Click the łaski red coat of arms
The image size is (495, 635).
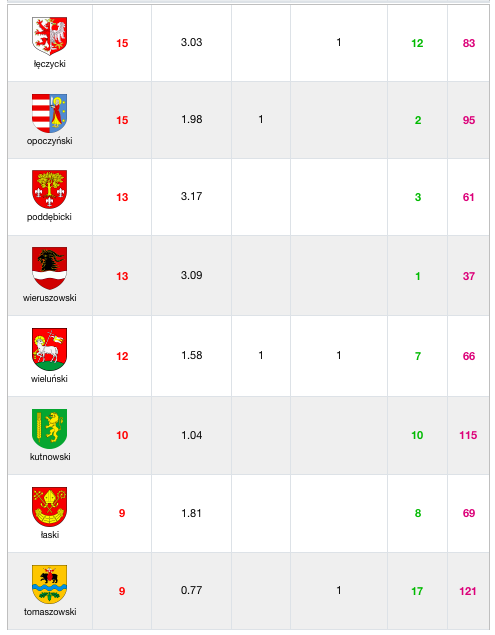tap(49, 507)
